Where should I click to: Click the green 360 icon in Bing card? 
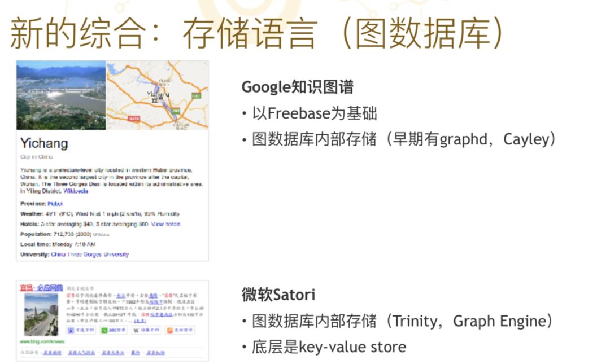pyautogui.click(x=104, y=330)
